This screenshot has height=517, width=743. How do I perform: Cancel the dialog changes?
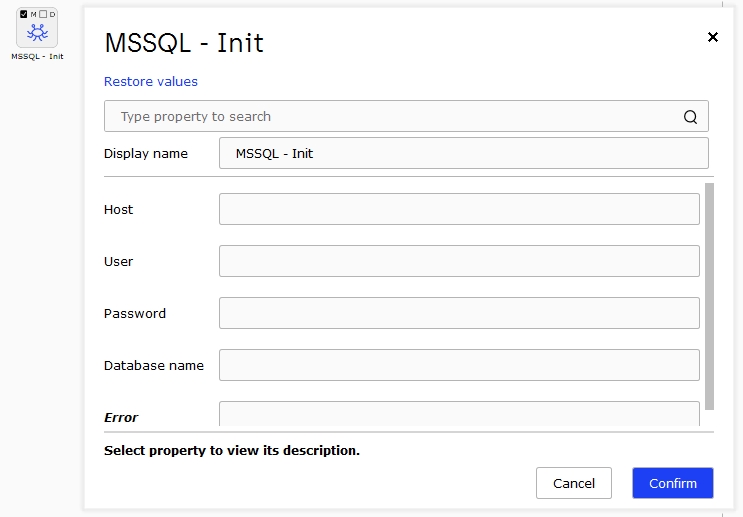pyautogui.click(x=574, y=483)
